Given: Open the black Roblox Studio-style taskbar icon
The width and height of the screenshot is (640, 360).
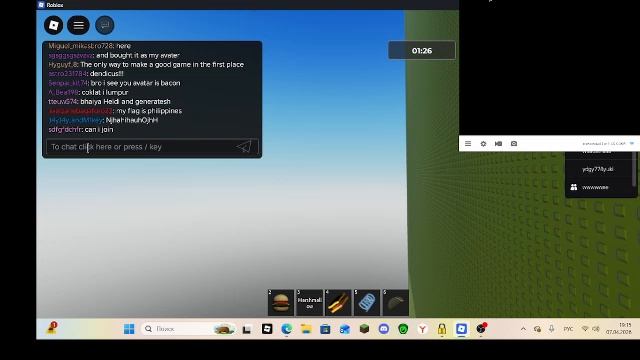Looking at the screenshot, I should [x=267, y=329].
